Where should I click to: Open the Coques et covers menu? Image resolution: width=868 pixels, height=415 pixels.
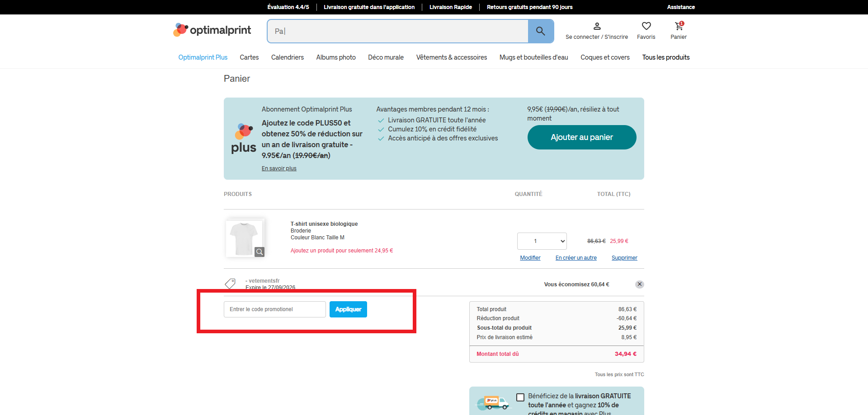(605, 57)
